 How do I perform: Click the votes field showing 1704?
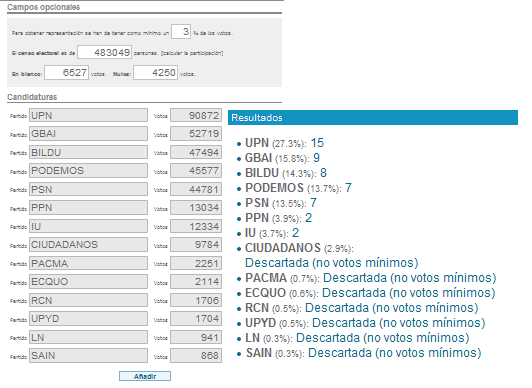point(196,318)
